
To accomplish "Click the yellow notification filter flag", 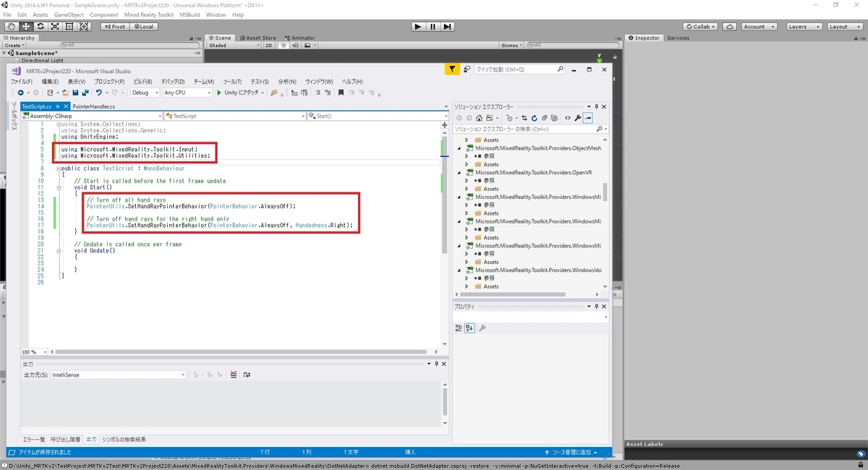I will pos(451,69).
